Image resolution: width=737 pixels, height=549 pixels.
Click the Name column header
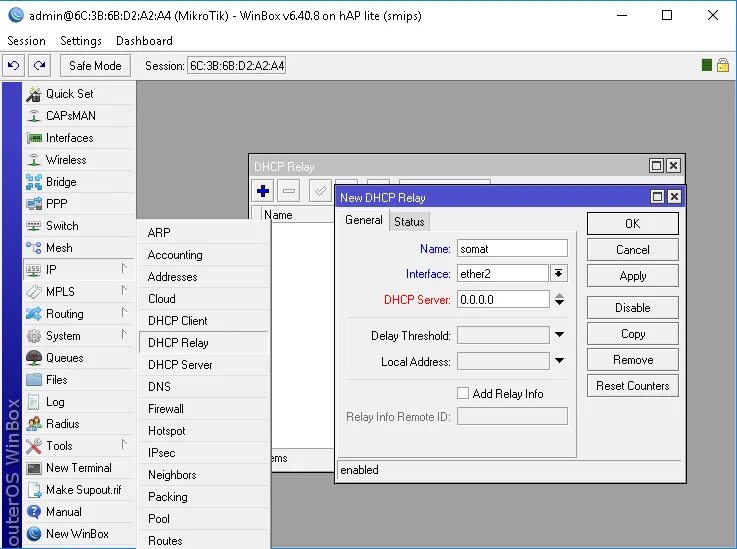(297, 214)
